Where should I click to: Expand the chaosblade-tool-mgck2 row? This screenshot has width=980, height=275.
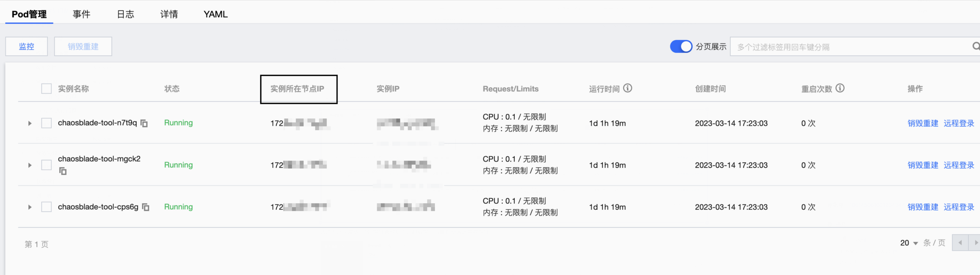point(30,165)
